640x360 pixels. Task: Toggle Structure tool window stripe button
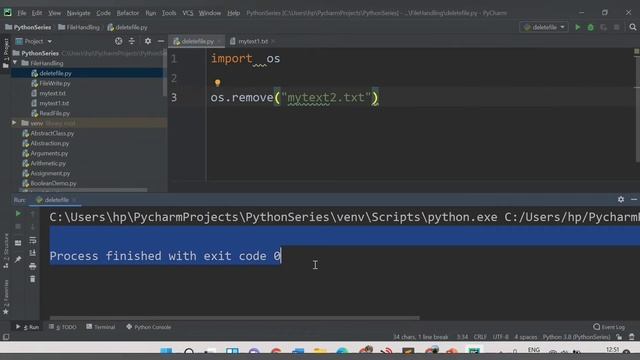6,250
